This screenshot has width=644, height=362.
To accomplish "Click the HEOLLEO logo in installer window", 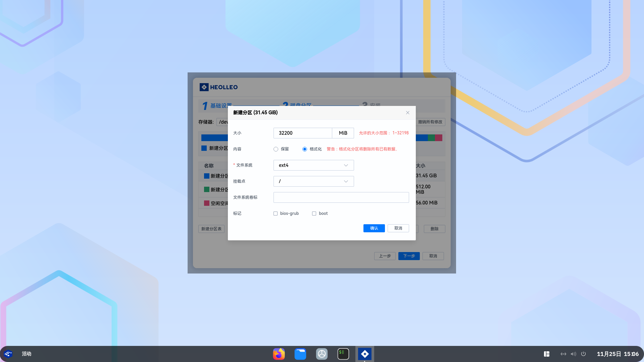I will click(219, 87).
